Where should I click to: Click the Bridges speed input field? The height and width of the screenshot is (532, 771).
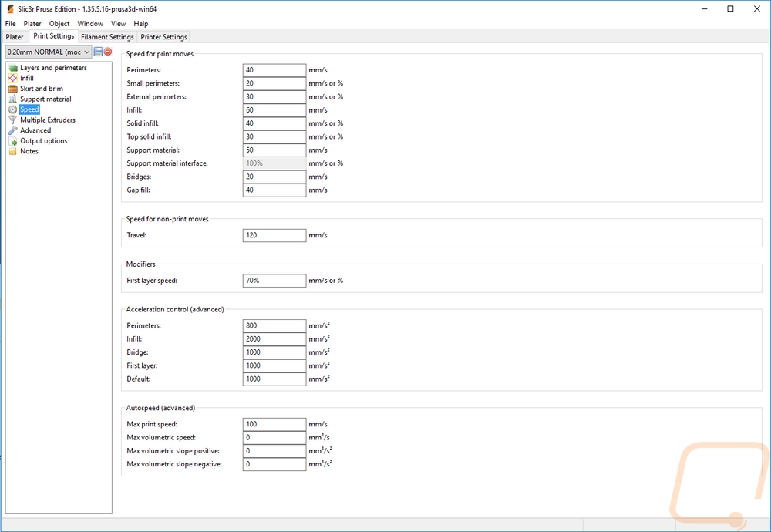[x=274, y=177]
